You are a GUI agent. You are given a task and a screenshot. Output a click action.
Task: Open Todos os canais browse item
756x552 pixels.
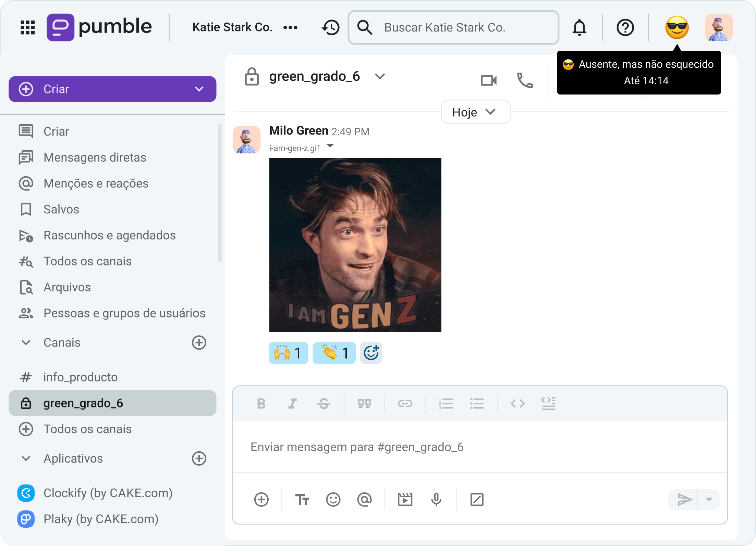(x=112, y=261)
